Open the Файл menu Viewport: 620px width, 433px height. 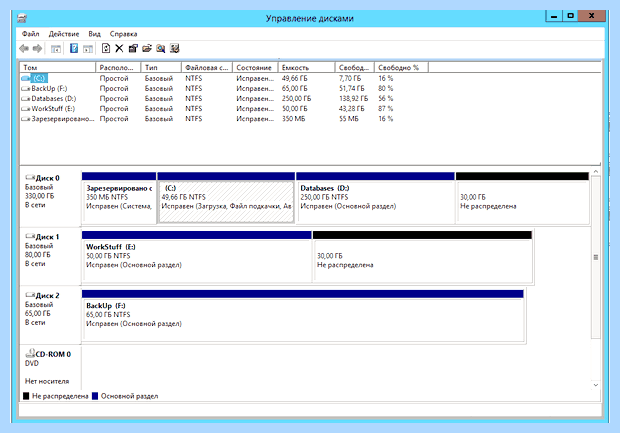(x=30, y=34)
